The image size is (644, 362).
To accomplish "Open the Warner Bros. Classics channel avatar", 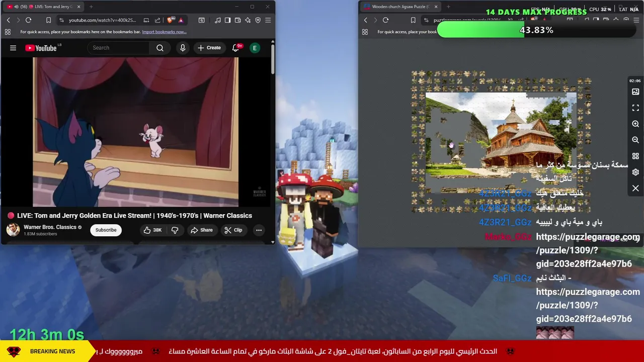I will [13, 230].
